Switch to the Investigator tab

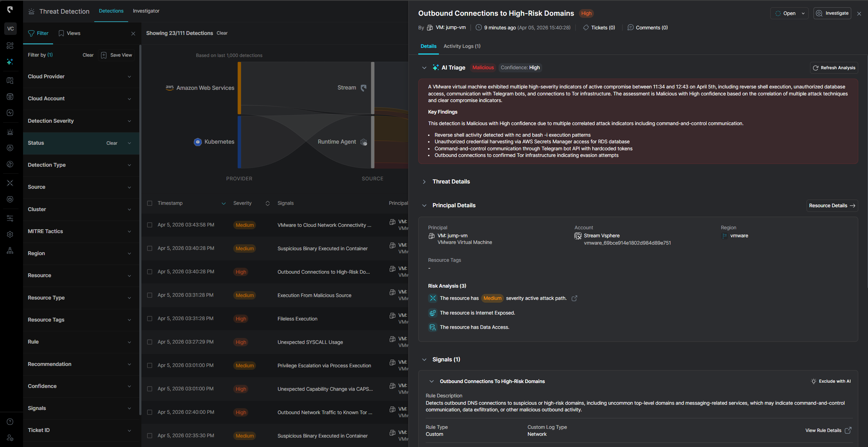(146, 11)
